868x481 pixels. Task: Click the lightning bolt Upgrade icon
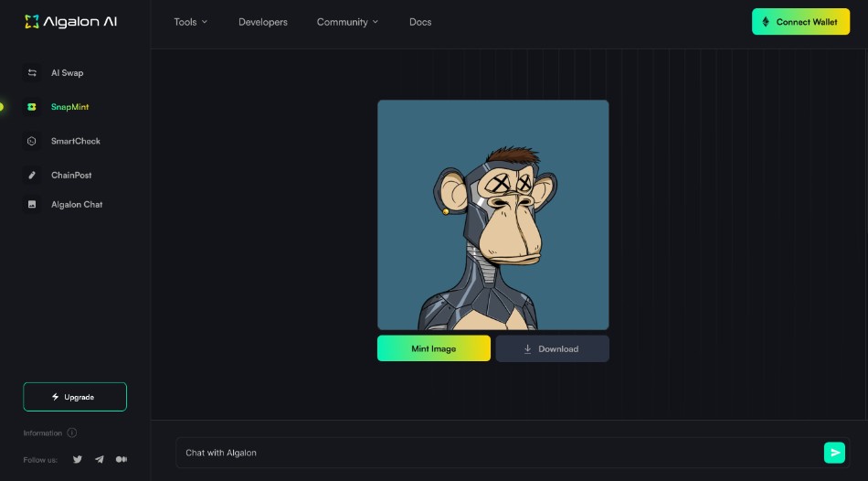click(x=56, y=397)
